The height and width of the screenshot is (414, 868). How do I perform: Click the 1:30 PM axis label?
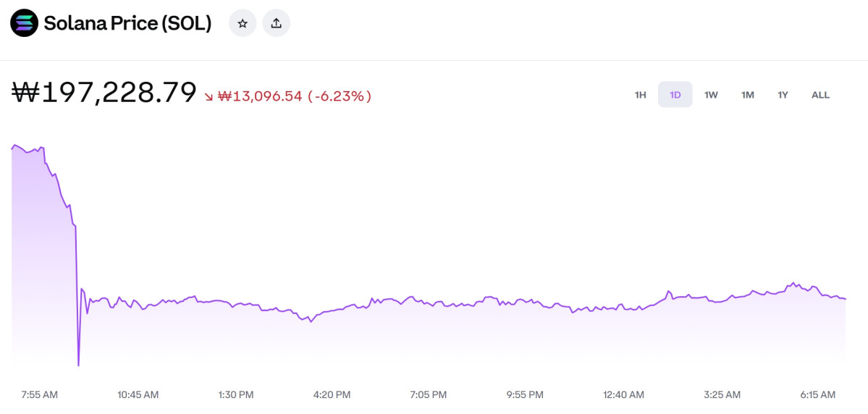tap(236, 394)
